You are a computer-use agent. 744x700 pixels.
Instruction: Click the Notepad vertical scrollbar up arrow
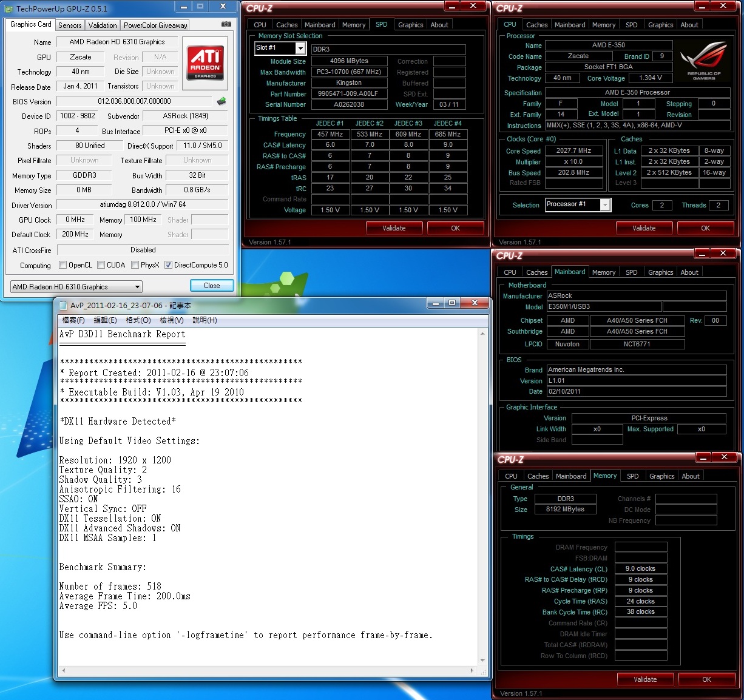[x=483, y=334]
